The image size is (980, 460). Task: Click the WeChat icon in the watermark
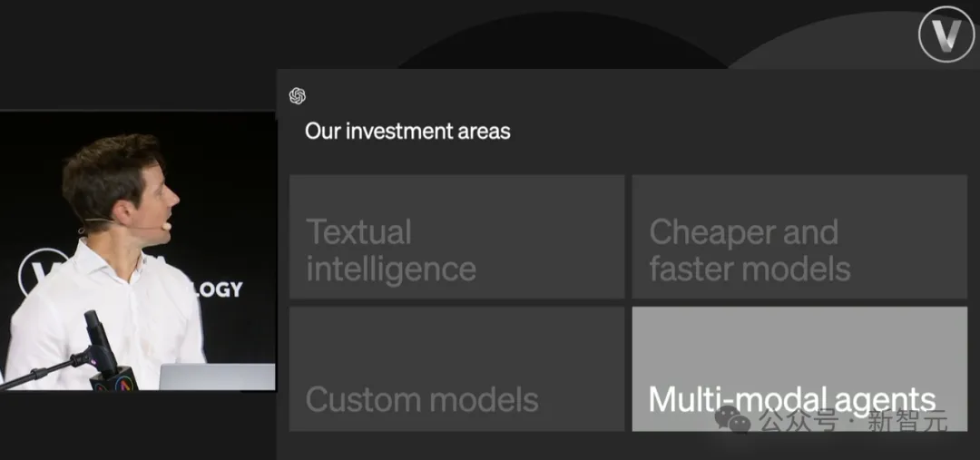733,419
